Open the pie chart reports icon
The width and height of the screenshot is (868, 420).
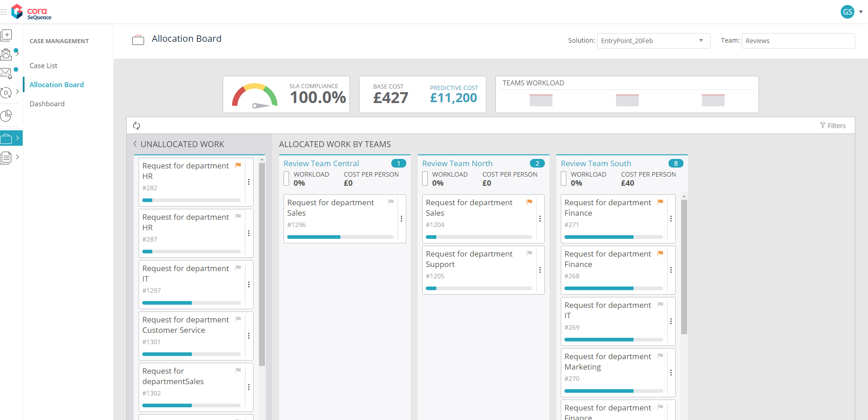click(6, 116)
